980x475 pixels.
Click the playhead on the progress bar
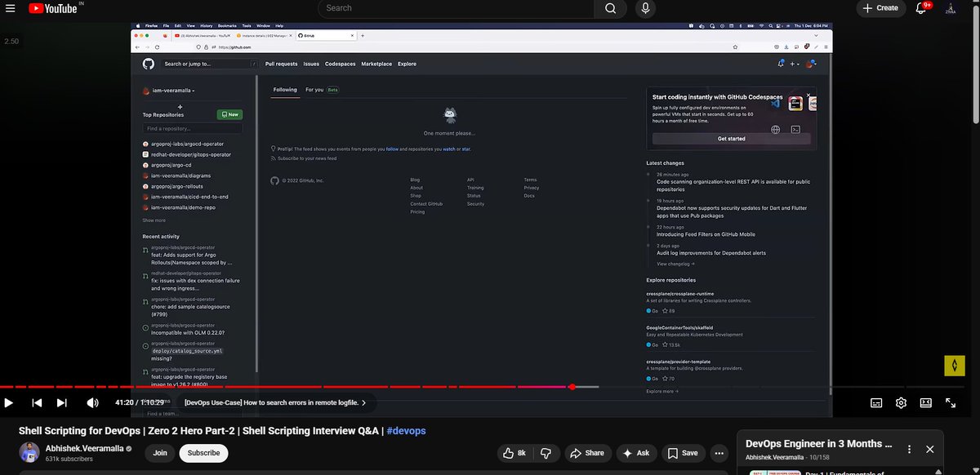click(x=572, y=387)
